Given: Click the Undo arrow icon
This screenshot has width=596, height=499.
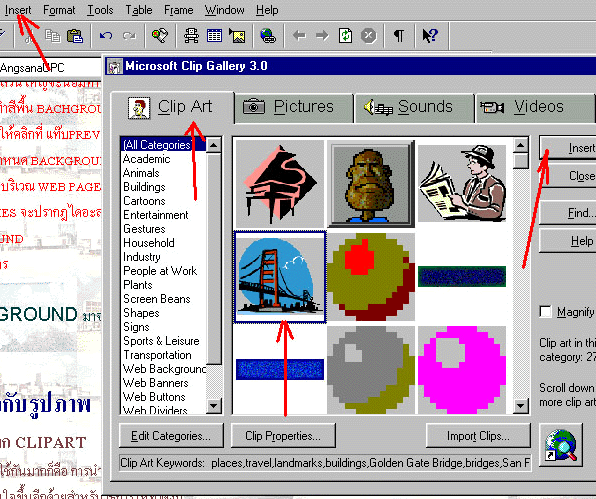Looking at the screenshot, I should point(106,36).
